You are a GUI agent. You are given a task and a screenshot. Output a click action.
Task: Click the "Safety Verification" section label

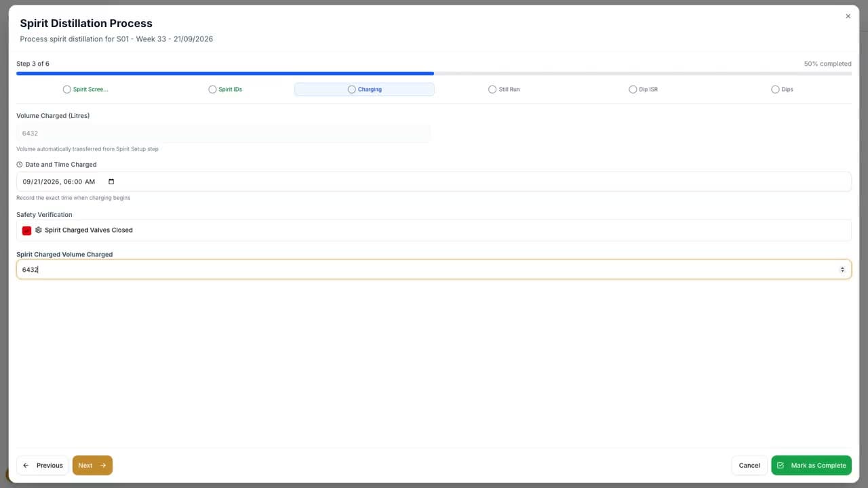(44, 215)
